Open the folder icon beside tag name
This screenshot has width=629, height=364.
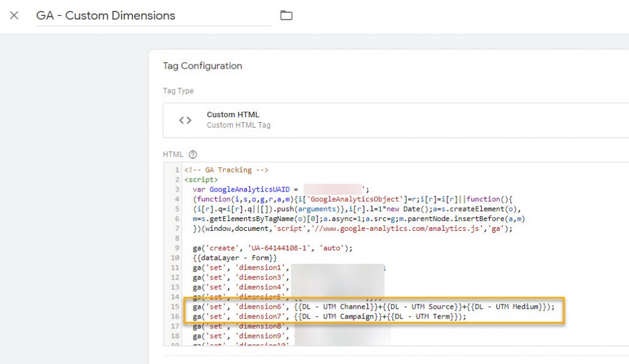tap(286, 15)
